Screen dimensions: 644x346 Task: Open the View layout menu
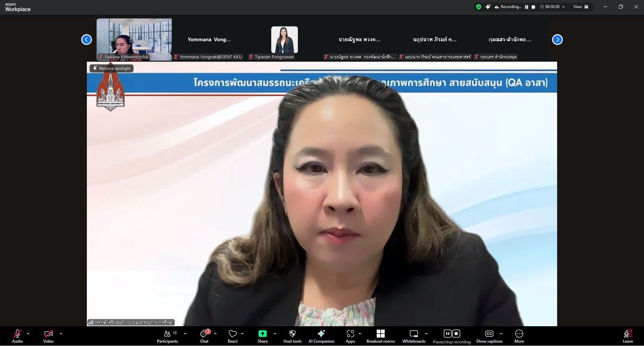[581, 7]
